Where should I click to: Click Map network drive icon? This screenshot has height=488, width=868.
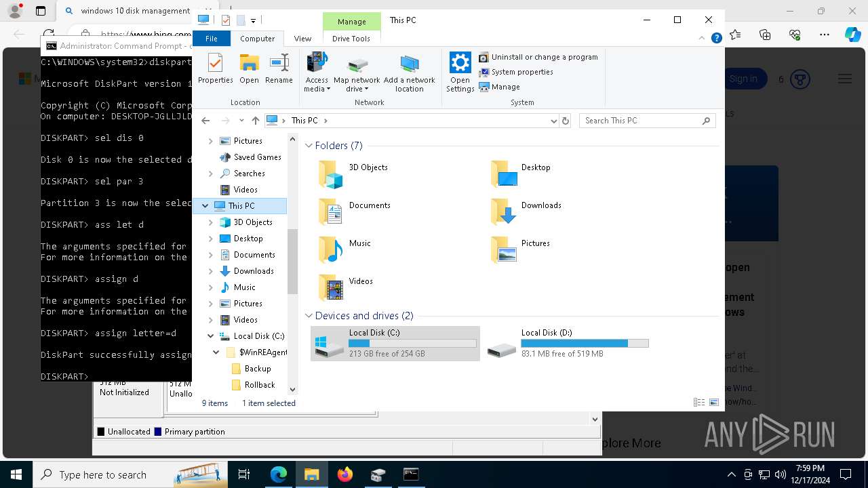(x=357, y=72)
